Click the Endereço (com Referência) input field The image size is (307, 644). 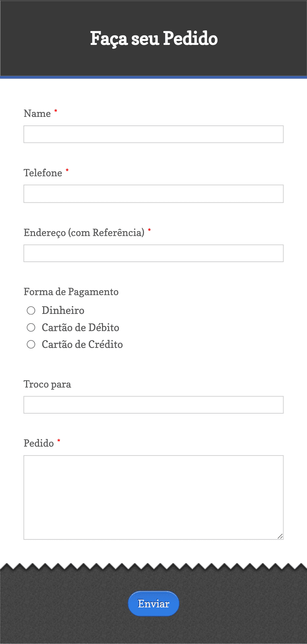pyautogui.click(x=153, y=253)
